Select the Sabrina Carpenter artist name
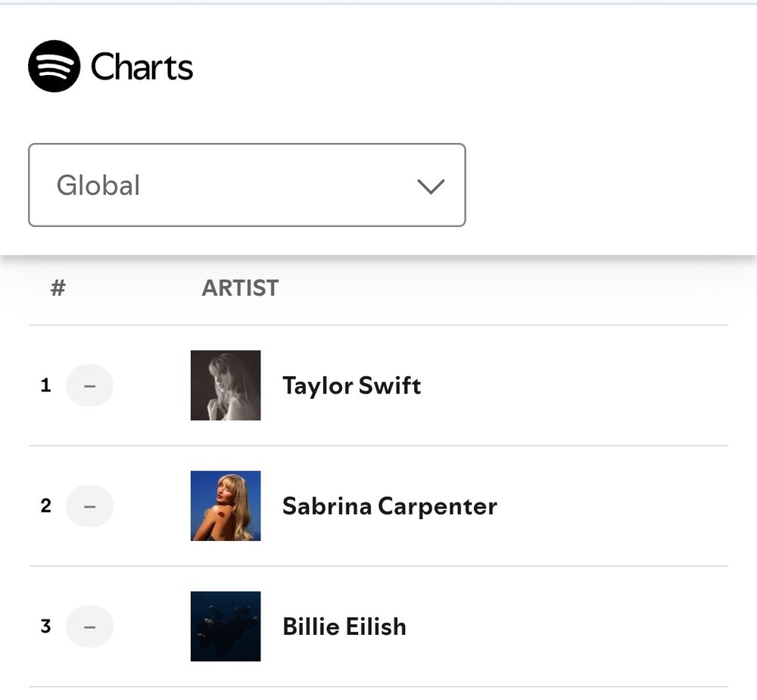757x700 pixels. [389, 506]
